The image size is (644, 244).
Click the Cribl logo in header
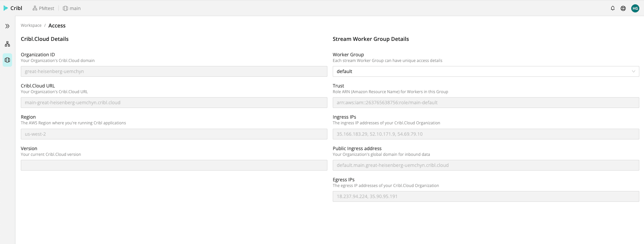click(x=13, y=8)
